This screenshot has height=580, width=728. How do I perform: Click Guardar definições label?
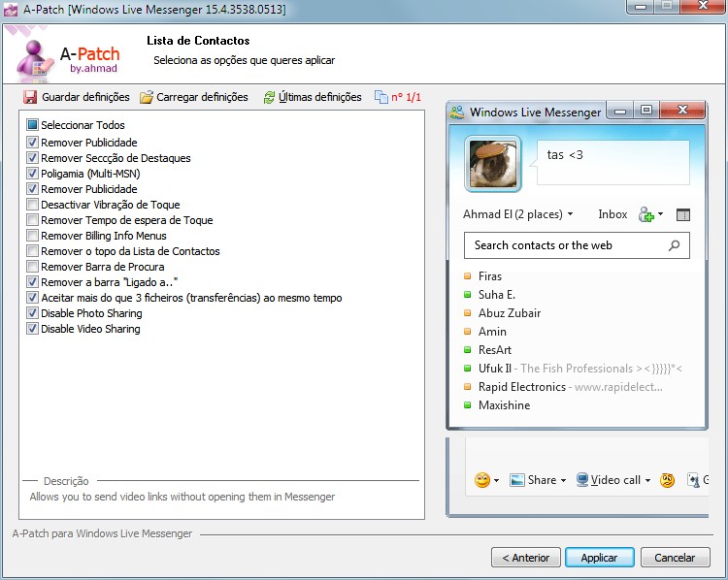coord(85,97)
